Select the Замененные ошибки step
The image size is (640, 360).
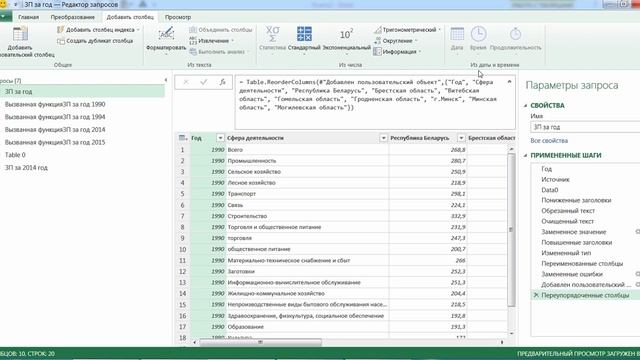[x=572, y=274]
